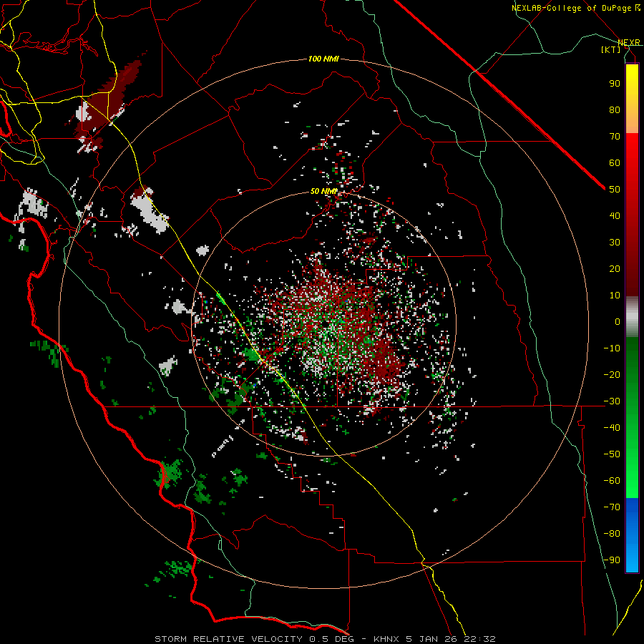This screenshot has height=644, width=644.
Task: Click the 0 value on velocity scale
Action: (618, 321)
